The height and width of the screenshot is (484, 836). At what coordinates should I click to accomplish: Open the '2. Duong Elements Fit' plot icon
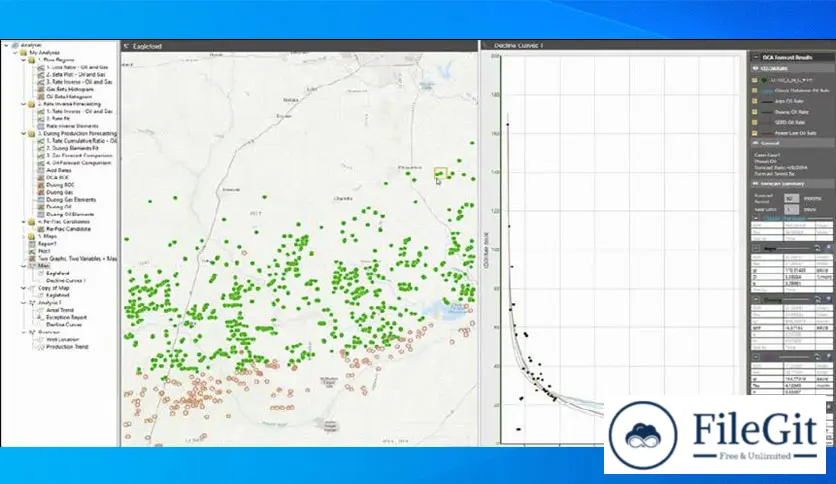point(41,148)
